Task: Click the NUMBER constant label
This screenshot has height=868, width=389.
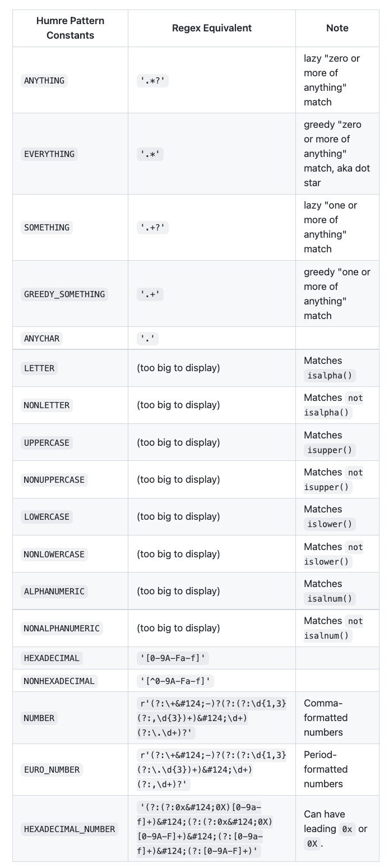Action: (39, 718)
